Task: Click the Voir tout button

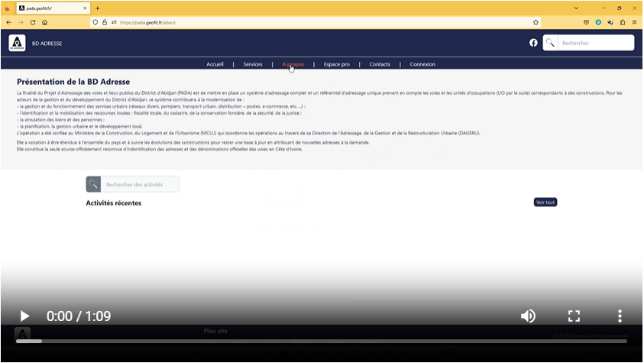Action: (545, 203)
